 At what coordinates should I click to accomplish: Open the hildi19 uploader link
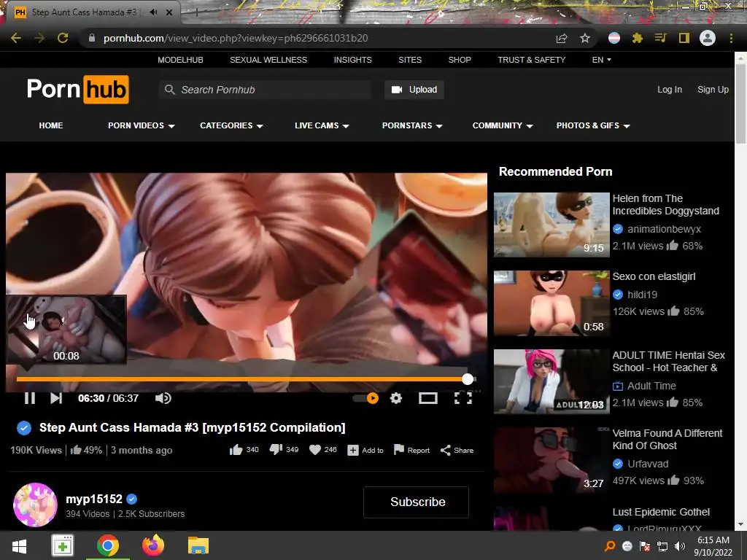[x=642, y=295]
